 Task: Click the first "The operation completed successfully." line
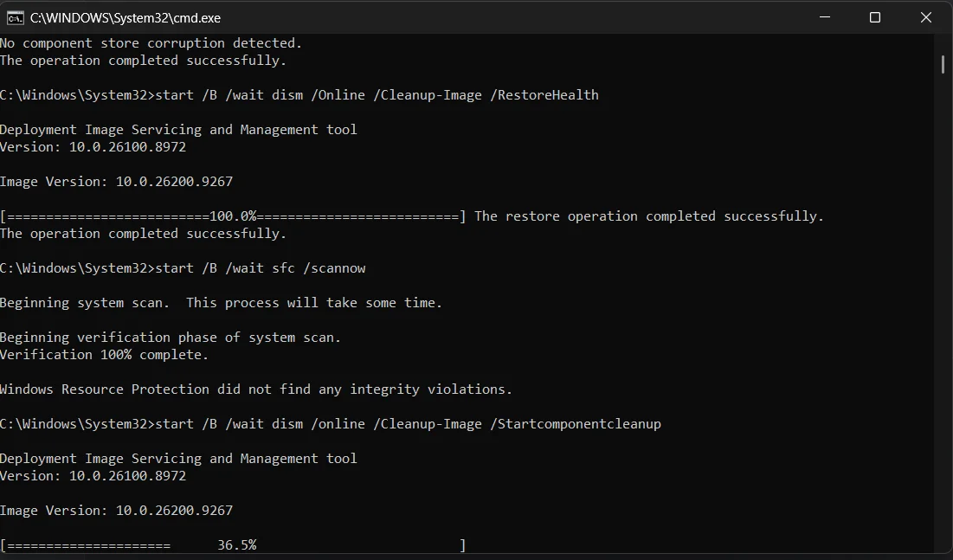pyautogui.click(x=143, y=61)
